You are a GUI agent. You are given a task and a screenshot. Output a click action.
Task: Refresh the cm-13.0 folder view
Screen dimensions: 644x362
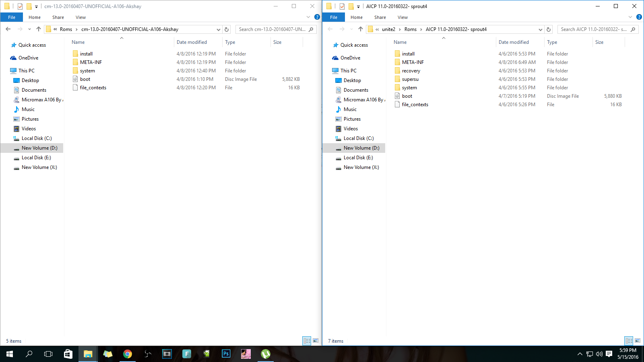[227, 29]
